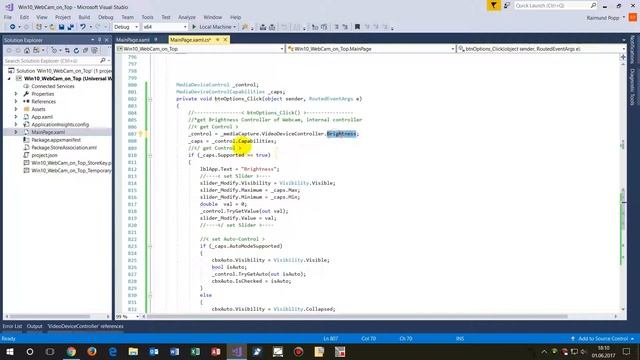Click the Home icon in Solution Explorer
The image size is (640, 360).
[x=27, y=51]
